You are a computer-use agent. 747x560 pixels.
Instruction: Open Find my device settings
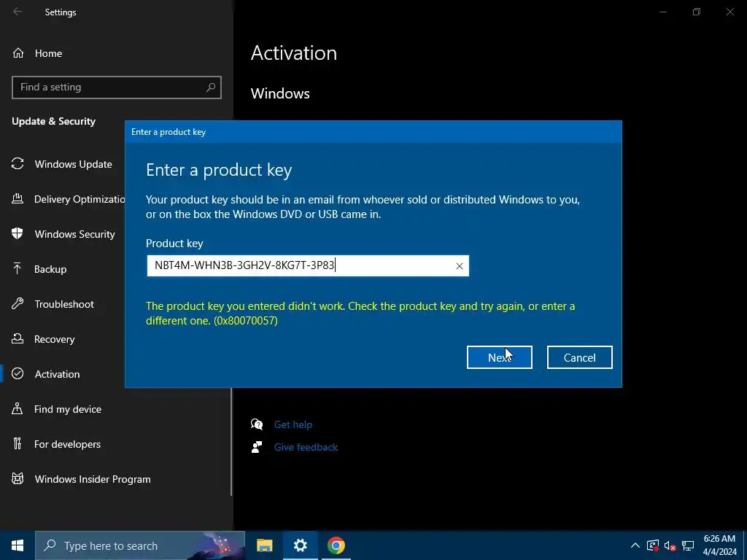pos(68,409)
